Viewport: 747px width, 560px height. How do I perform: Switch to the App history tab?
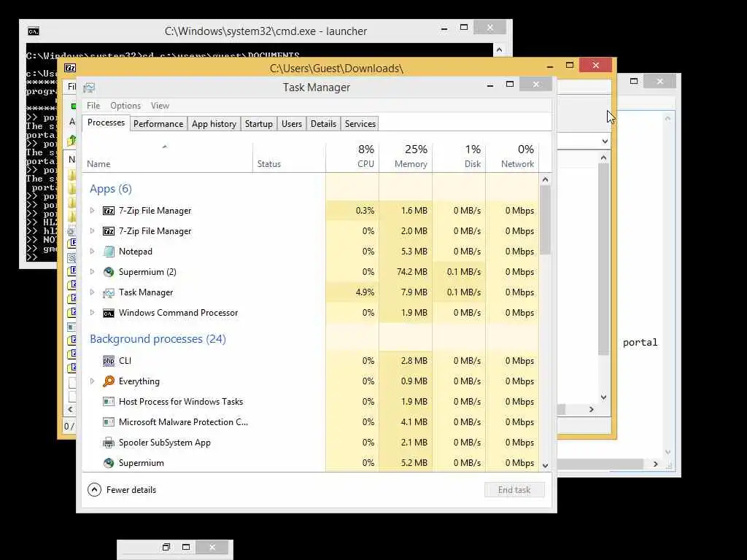[214, 124]
